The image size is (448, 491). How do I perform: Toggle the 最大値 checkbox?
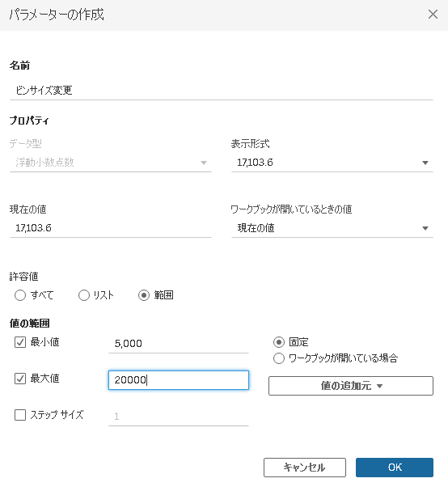coord(20,379)
